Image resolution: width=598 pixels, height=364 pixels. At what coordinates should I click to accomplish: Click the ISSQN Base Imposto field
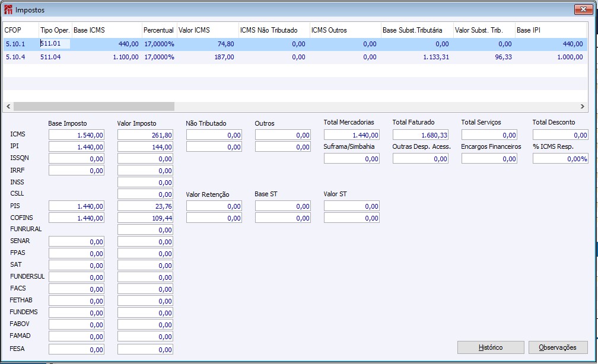click(x=77, y=158)
